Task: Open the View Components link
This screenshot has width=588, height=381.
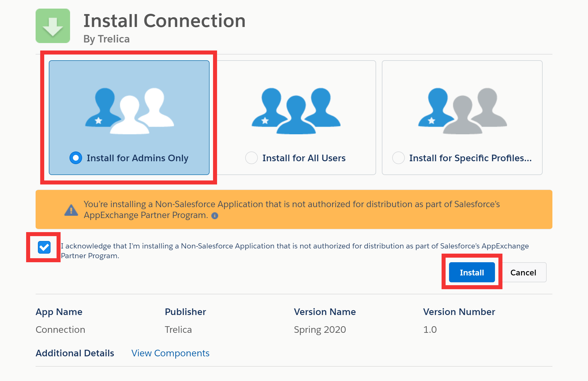Action: tap(170, 353)
